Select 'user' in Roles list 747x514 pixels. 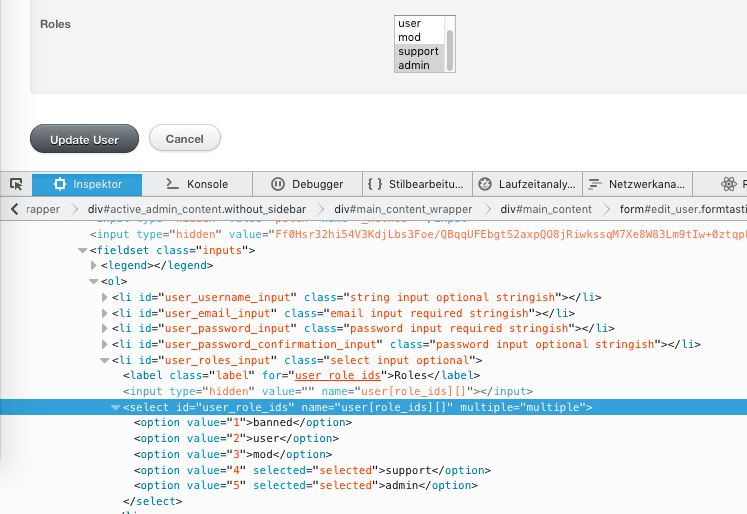tap(419, 23)
